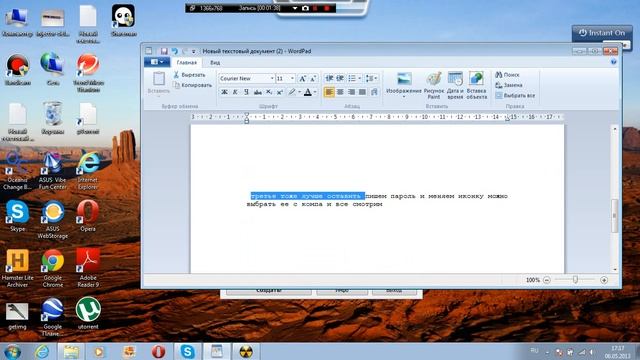Decrease font size with shrink font icon

coord(313,78)
